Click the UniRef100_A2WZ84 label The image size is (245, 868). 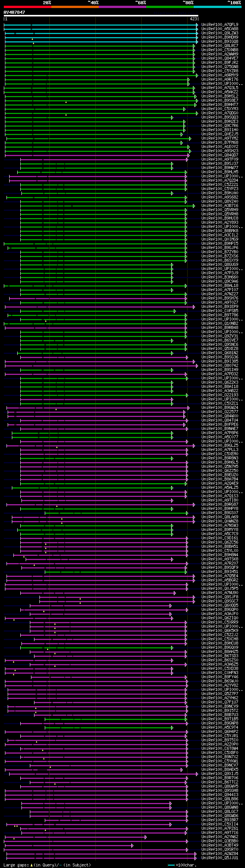(x=220, y=853)
